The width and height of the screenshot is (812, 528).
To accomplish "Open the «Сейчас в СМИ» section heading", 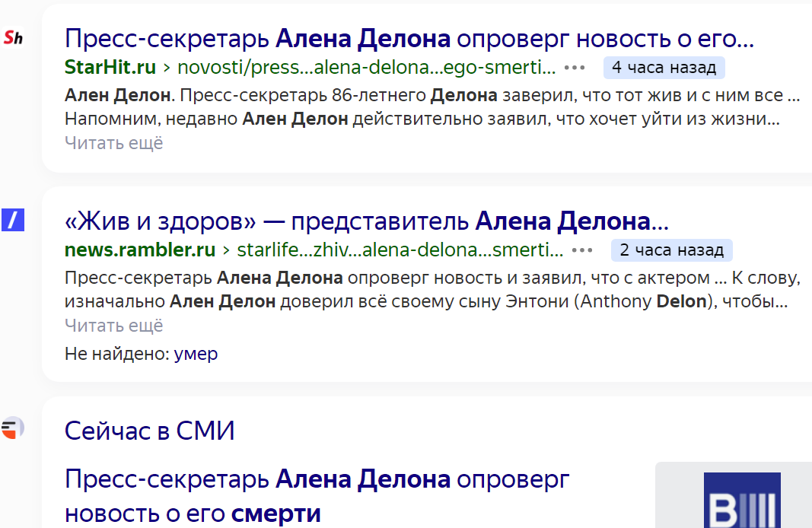I will pos(150,431).
